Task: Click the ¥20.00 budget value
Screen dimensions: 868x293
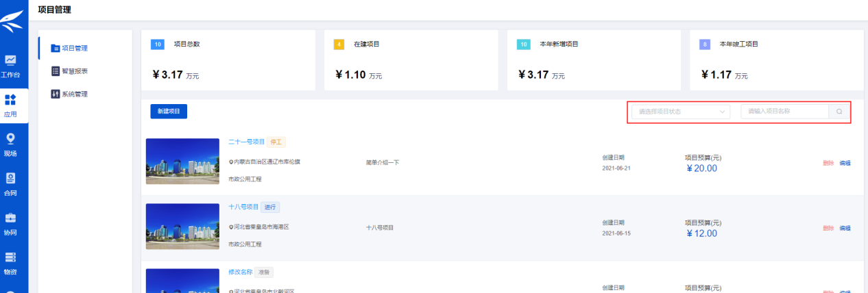Action: (x=701, y=168)
